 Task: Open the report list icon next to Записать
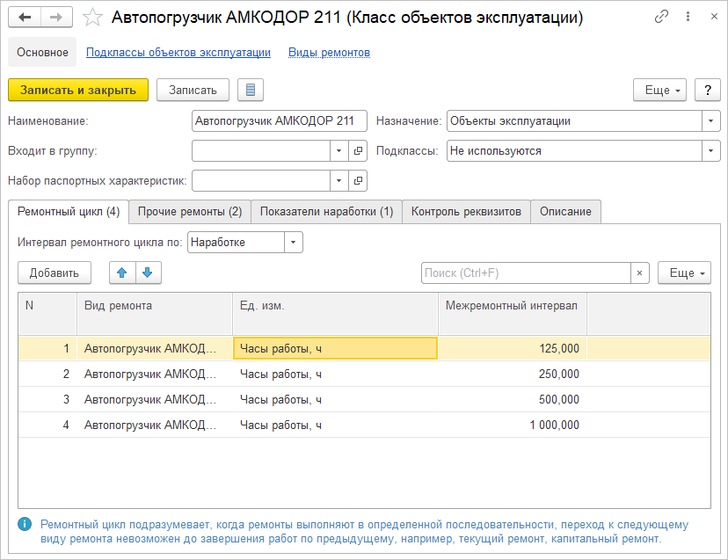click(251, 90)
